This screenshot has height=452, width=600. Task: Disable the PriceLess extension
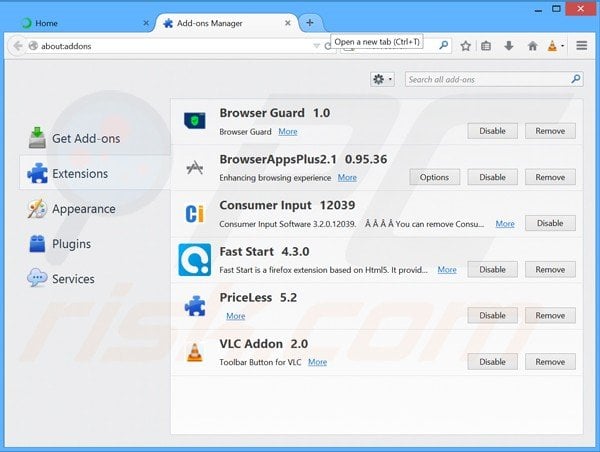492,315
